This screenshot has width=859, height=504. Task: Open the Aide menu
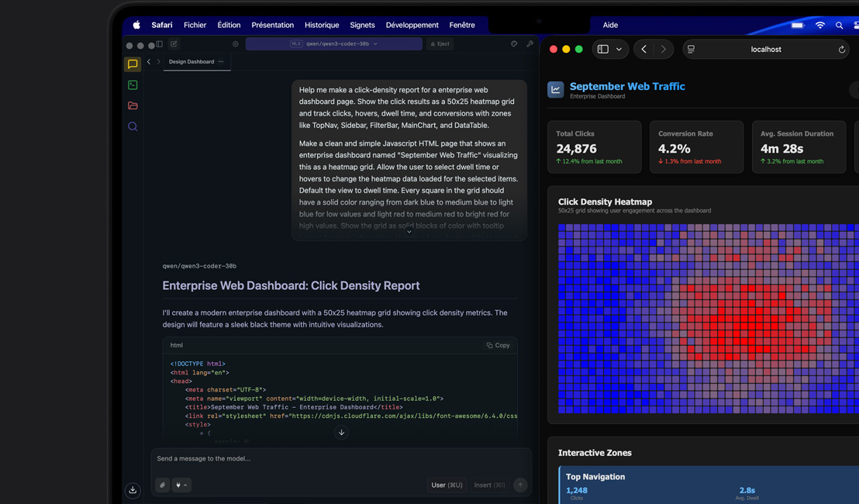tap(610, 25)
